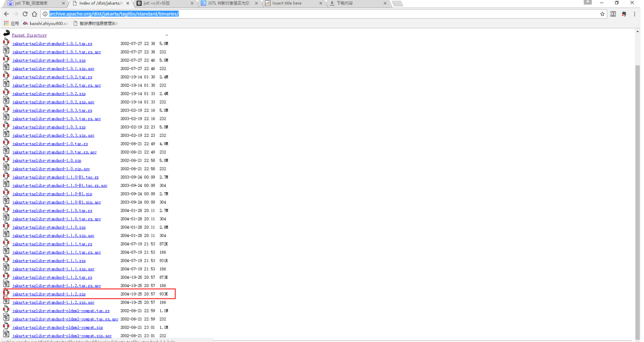Open jakarta-taglibs-standard-1.0.1.zip link
This screenshot has height=342, width=644.
[x=49, y=60]
